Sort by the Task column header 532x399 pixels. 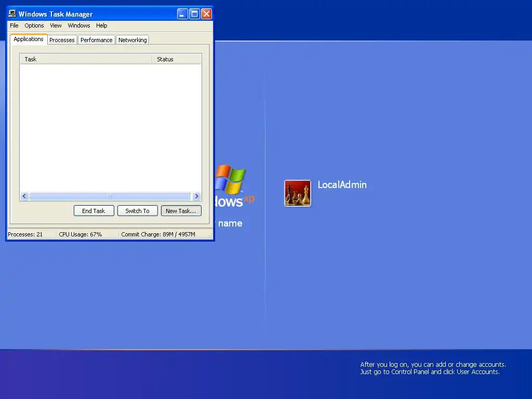86,59
